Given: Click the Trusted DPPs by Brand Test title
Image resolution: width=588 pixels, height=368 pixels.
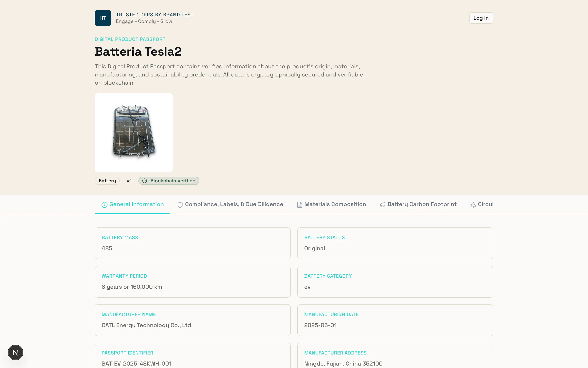Looking at the screenshot, I should pos(155,15).
